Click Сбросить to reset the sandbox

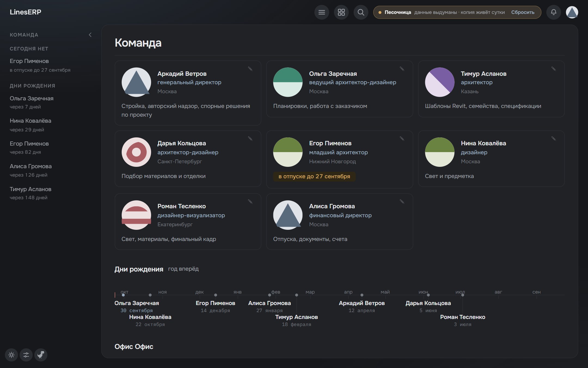tap(523, 12)
